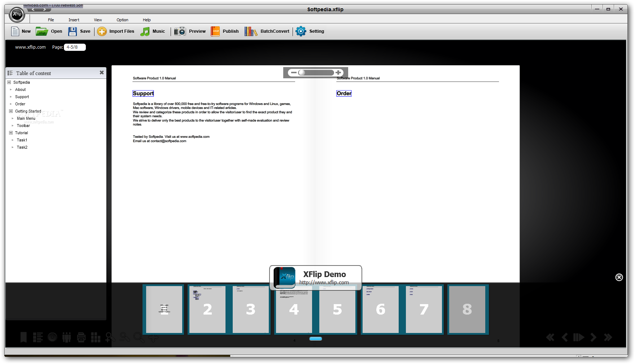Screen dimensions: 635x364
Task: Toggle table of contents list icon at the bottom
Action: pos(38,337)
